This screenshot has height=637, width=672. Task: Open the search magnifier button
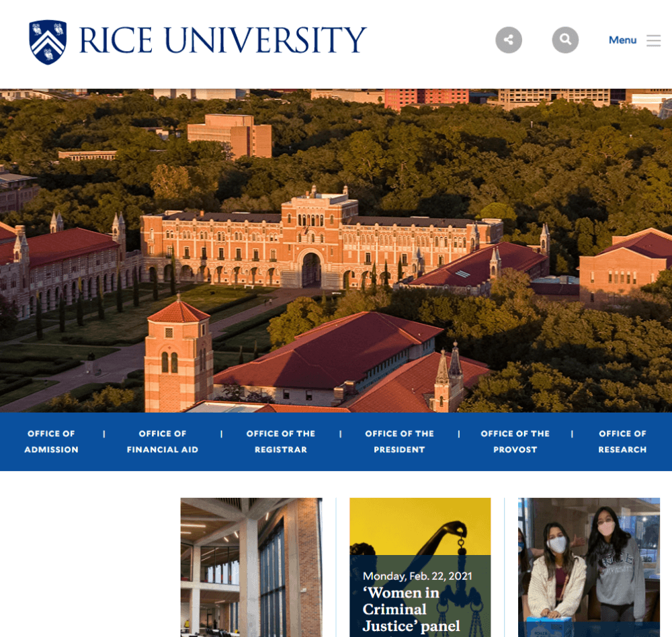click(x=565, y=40)
